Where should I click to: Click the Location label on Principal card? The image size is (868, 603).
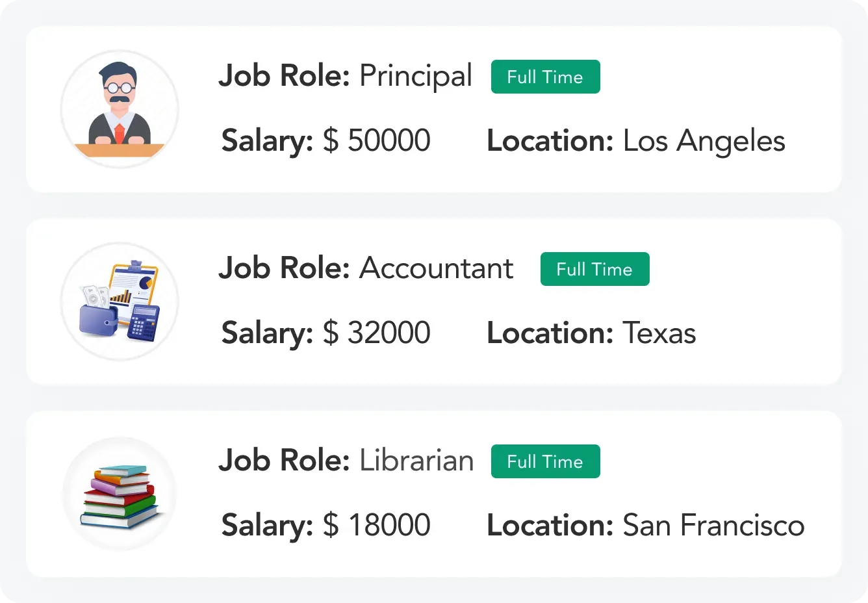pyautogui.click(x=550, y=140)
